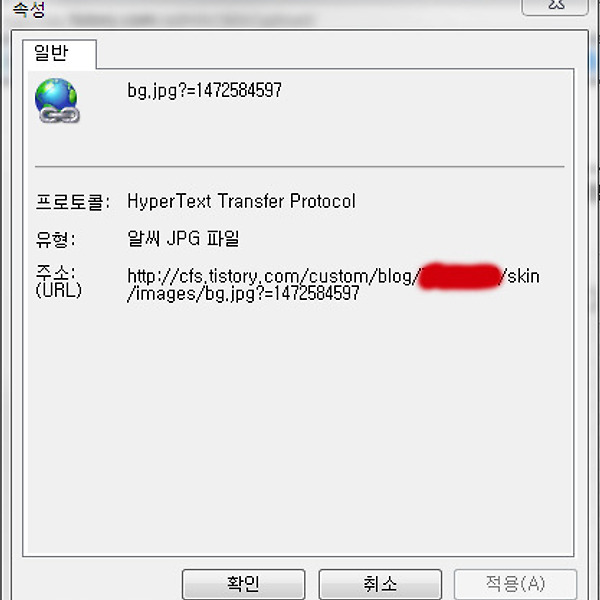
Task: Click the 알씨 JPG 파일 type value
Action: (183, 238)
